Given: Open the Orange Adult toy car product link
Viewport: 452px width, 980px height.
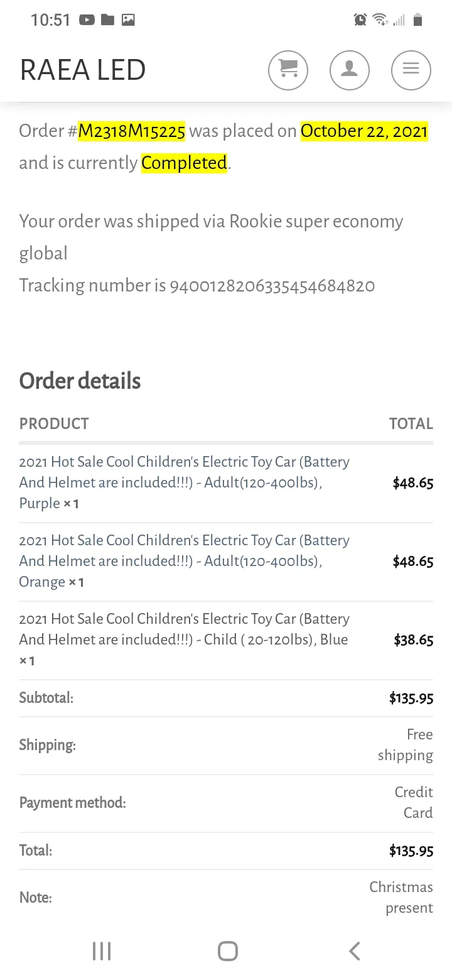Looking at the screenshot, I should 184,561.
